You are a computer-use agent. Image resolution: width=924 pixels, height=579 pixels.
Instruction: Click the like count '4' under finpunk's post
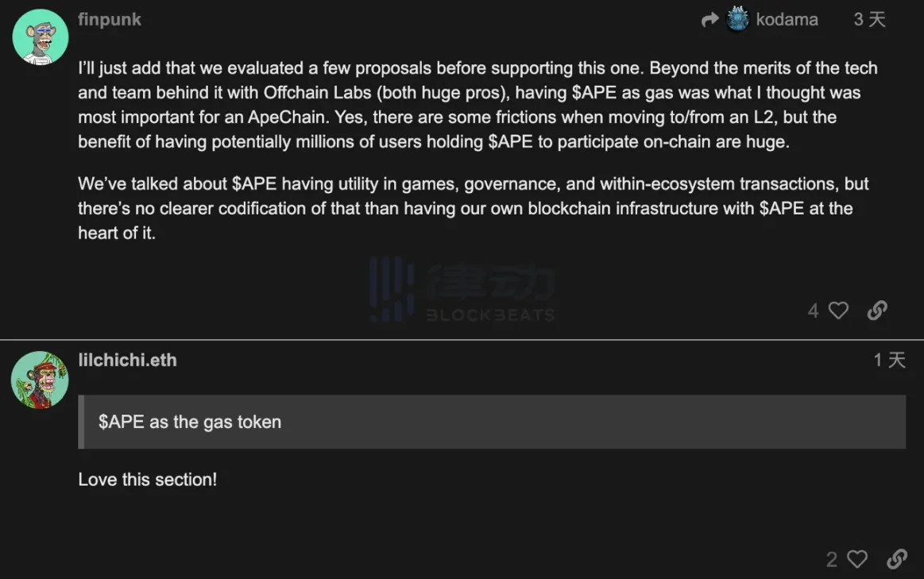tap(813, 311)
